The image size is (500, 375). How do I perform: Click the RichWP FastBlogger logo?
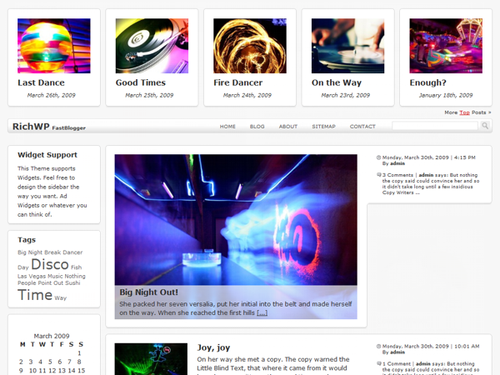[x=49, y=127]
